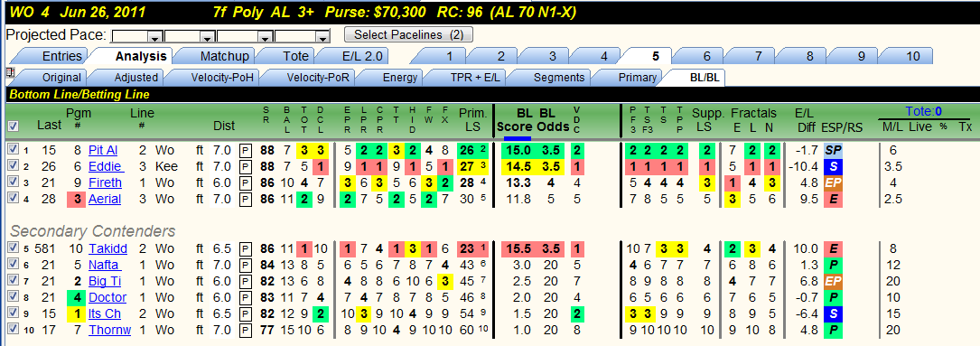This screenshot has width=980, height=346.
Task: Click the EP run style badge for Fireth
Action: tap(831, 182)
